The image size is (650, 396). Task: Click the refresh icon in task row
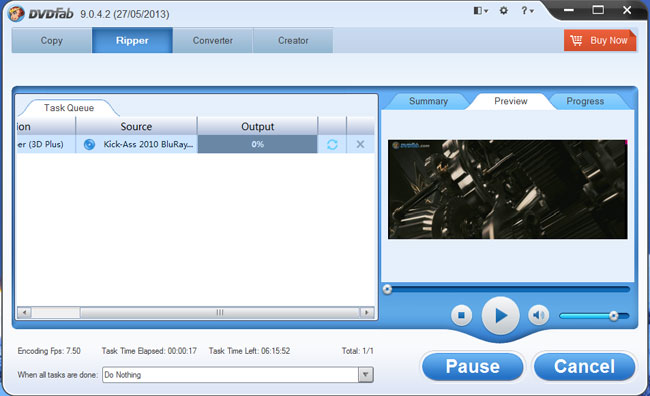332,144
